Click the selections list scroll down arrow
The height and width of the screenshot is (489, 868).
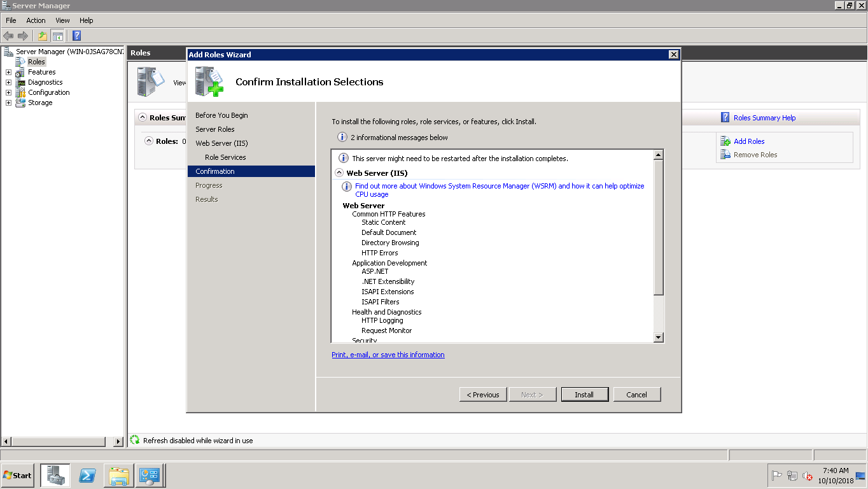[659, 337]
